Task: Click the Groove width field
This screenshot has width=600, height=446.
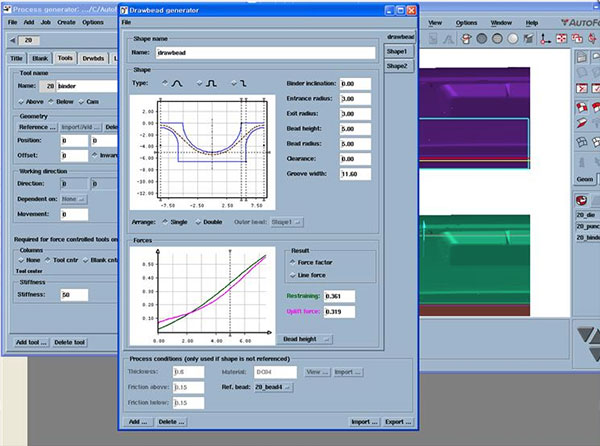Action: [x=355, y=174]
